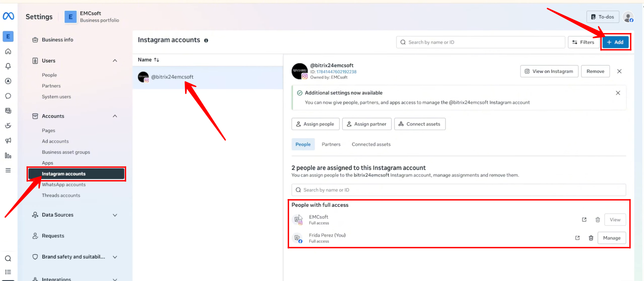Collapse the Users section

click(115, 61)
